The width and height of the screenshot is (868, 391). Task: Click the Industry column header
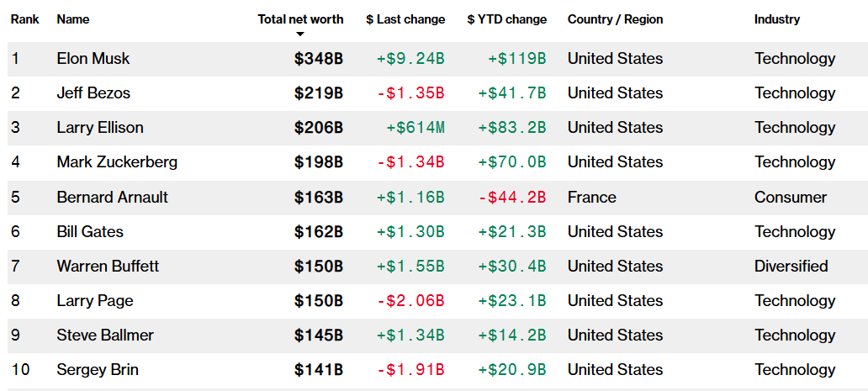click(777, 18)
